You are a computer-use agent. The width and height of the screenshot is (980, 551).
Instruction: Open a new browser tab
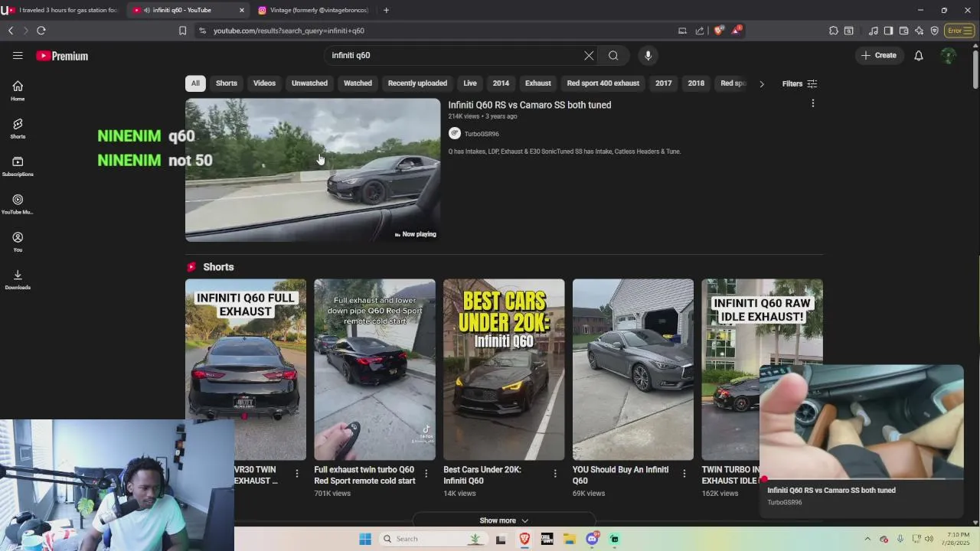(x=386, y=10)
